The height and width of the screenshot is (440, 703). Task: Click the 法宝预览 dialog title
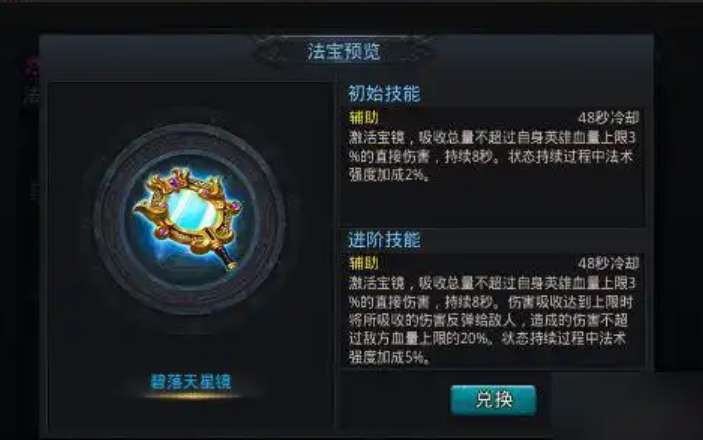pos(344,52)
